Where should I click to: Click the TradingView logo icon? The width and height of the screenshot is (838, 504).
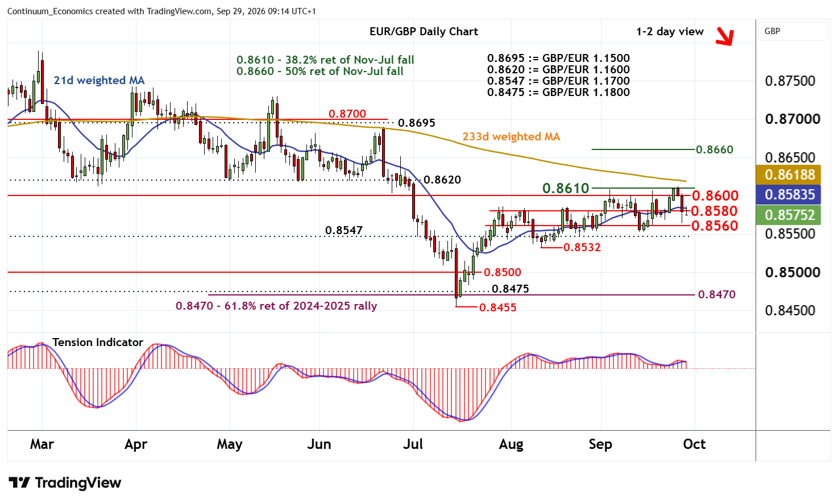[x=19, y=483]
